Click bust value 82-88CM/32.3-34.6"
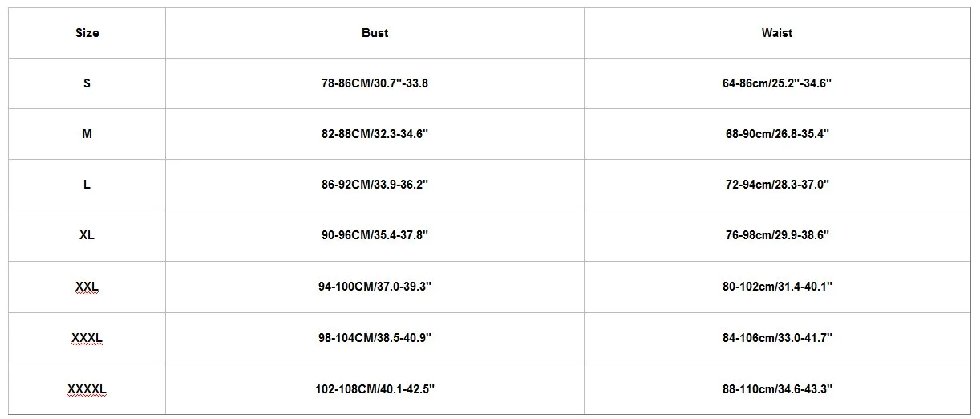Viewport: 980px width, 419px height. point(375,134)
